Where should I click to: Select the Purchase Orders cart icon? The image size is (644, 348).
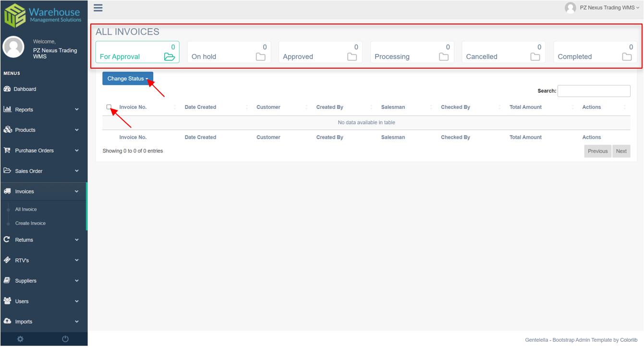pyautogui.click(x=8, y=150)
